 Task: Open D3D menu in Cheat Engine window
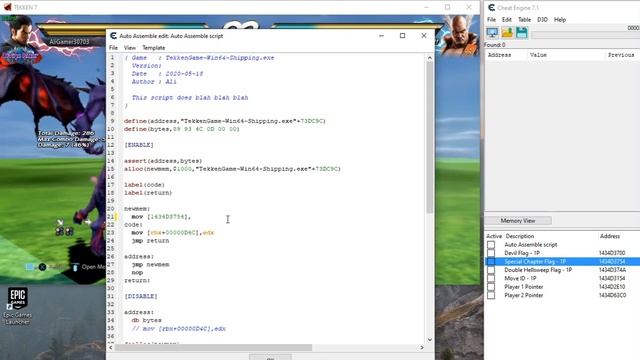[x=542, y=20]
